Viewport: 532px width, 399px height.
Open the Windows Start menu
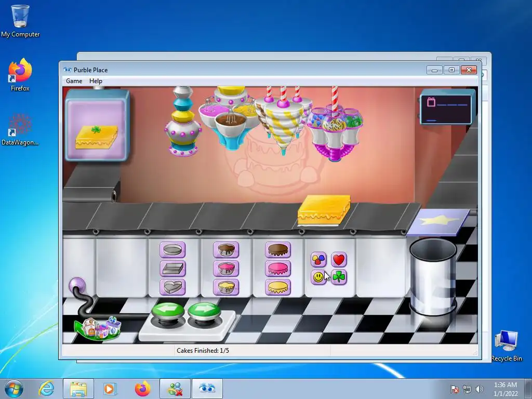14,389
